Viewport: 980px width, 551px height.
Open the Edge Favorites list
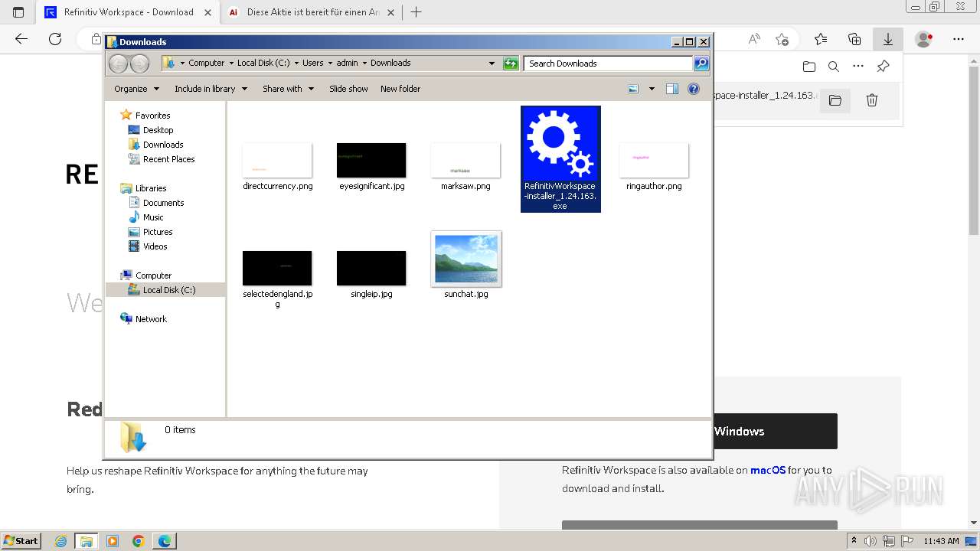pyautogui.click(x=821, y=39)
